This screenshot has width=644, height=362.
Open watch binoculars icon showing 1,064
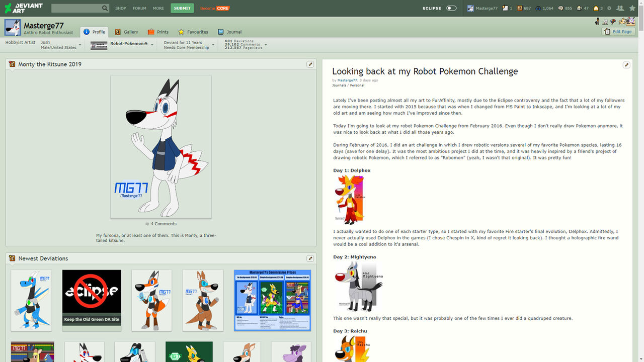click(544, 8)
